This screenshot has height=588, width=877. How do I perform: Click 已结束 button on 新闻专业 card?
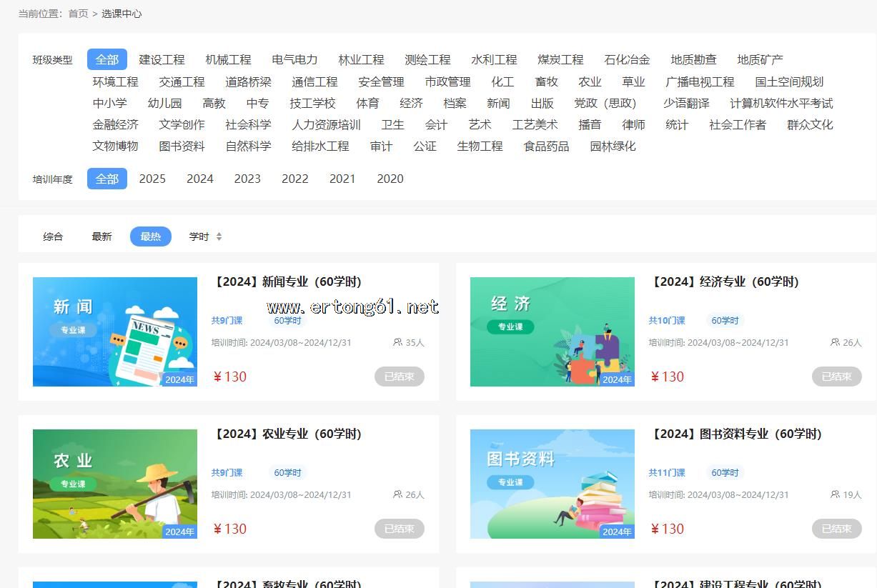click(400, 377)
